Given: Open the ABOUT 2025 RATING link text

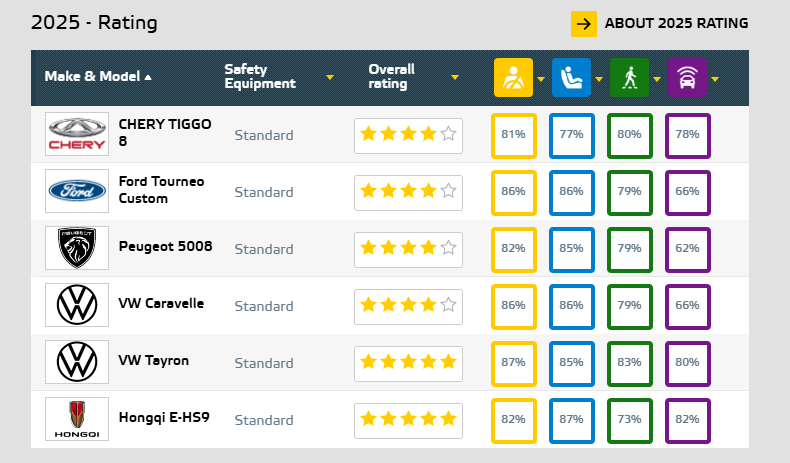Looking at the screenshot, I should coord(676,23).
